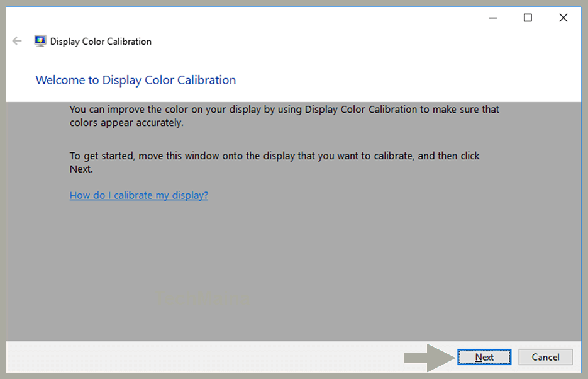Open the How do I calibrate my display link
The height and width of the screenshot is (379, 588).
tap(138, 195)
